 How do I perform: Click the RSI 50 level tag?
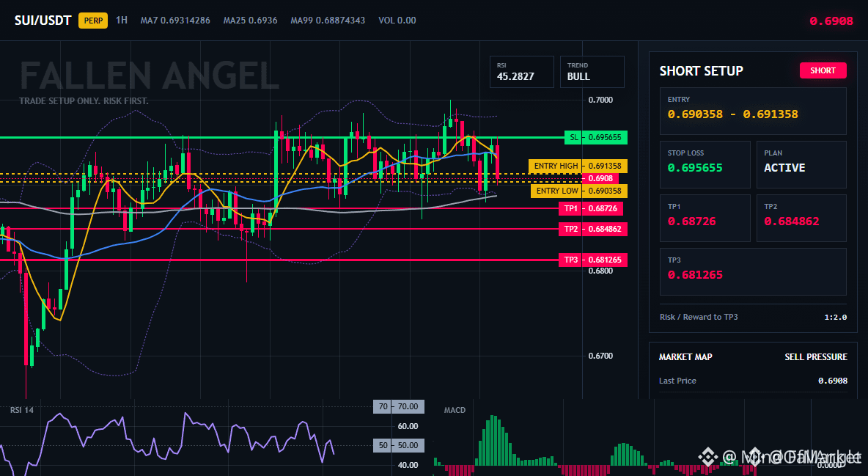[399, 445]
